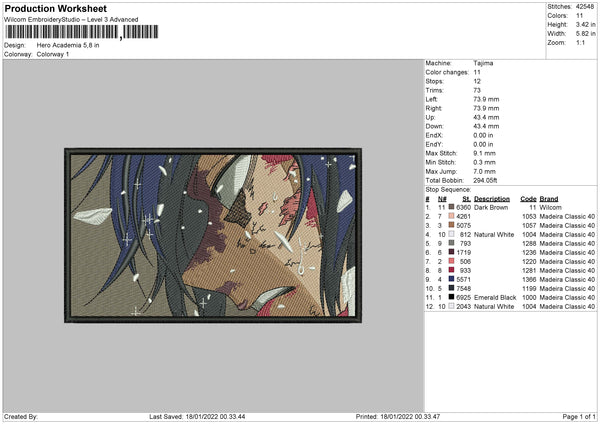600x424 pixels.
Task: Click the 'Stop Sequence:' heading
Action: click(448, 189)
